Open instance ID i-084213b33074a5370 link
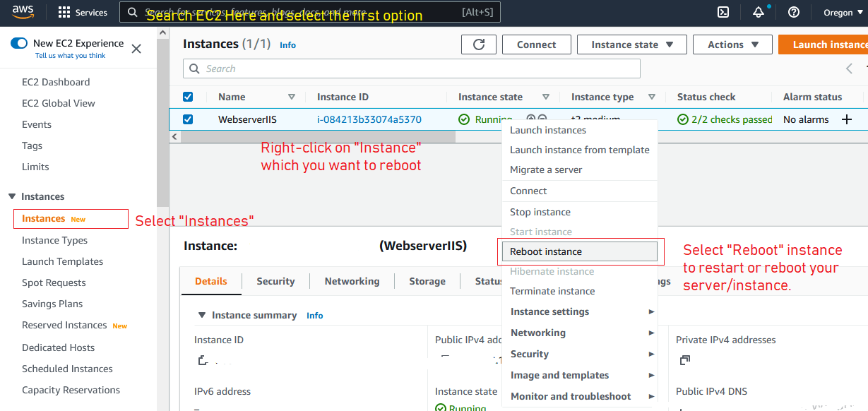This screenshot has height=411, width=868. [369, 119]
